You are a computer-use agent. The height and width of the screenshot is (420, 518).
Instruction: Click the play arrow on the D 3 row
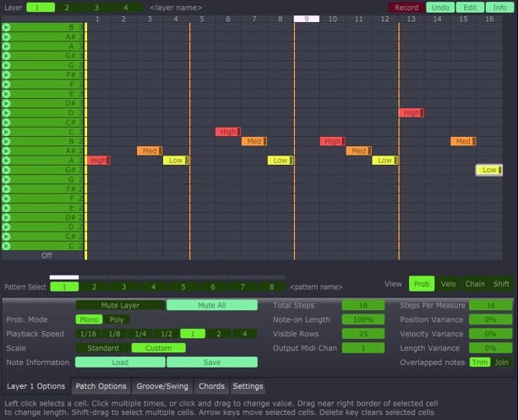click(x=7, y=112)
